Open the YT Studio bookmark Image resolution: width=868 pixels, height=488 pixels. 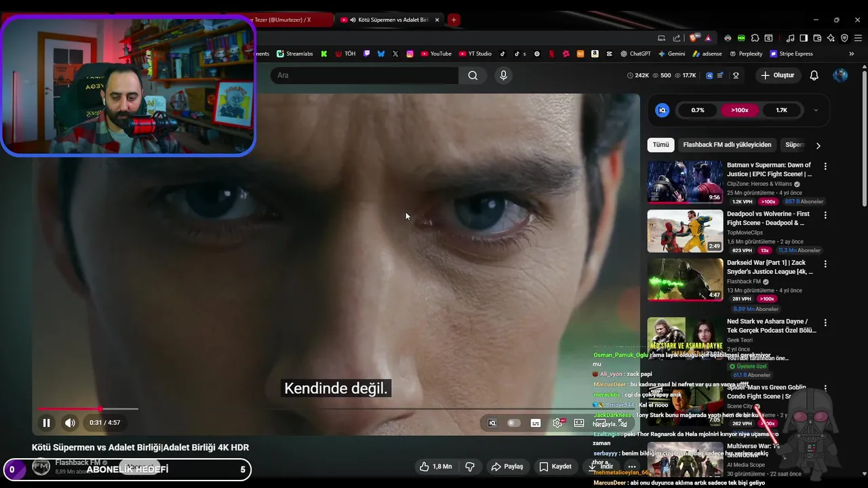[x=475, y=54]
